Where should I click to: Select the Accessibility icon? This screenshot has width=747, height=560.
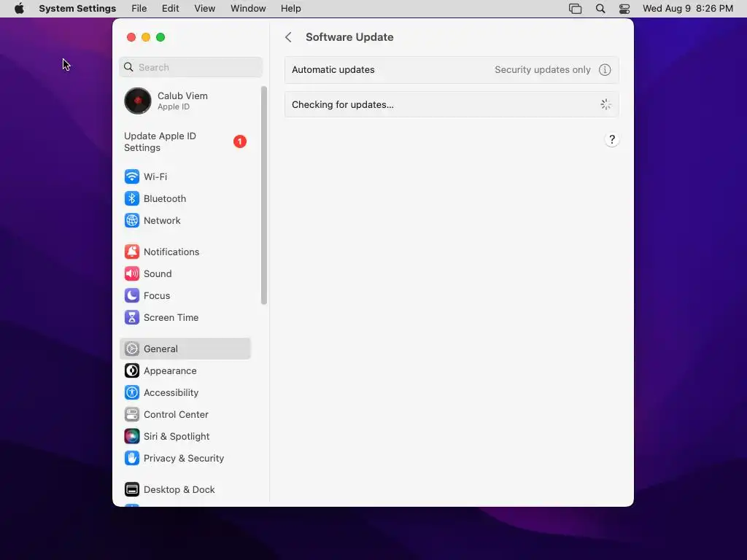point(132,393)
